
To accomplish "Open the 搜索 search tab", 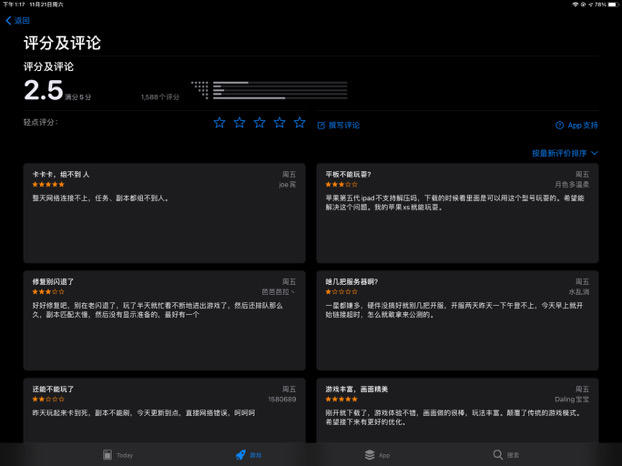I will [506, 455].
